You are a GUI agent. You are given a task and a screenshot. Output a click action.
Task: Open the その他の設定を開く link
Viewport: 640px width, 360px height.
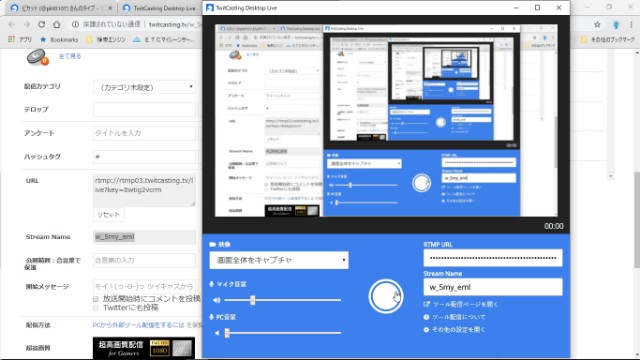click(454, 329)
